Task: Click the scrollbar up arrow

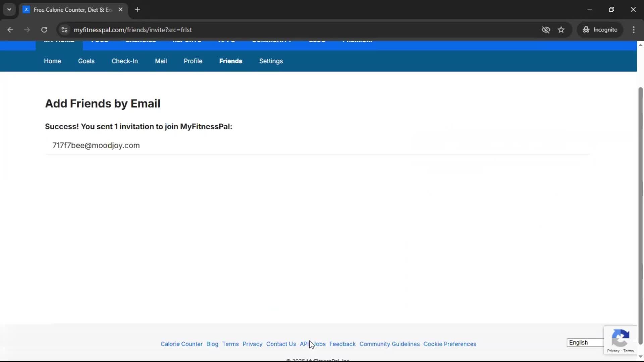Action: [640, 45]
